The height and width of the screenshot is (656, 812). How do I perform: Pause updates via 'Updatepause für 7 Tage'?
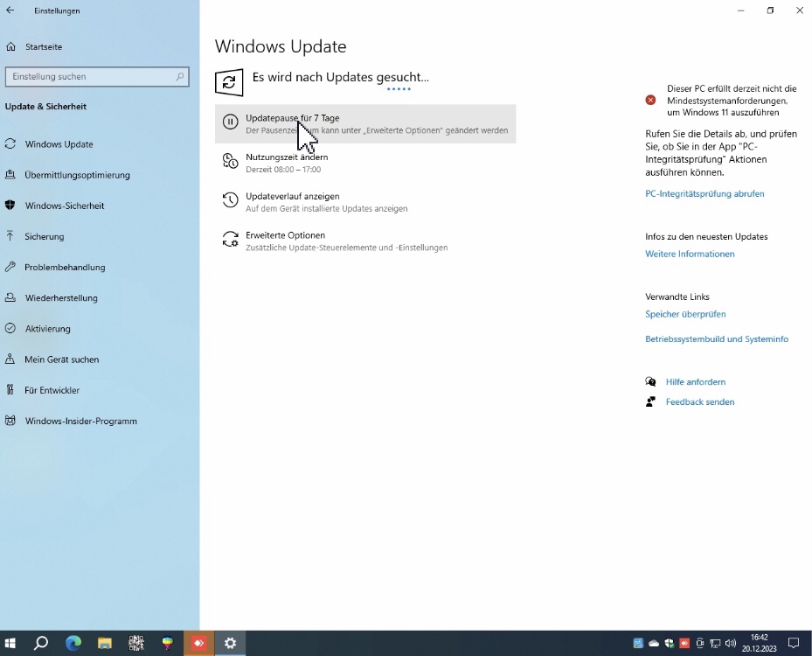click(x=365, y=124)
